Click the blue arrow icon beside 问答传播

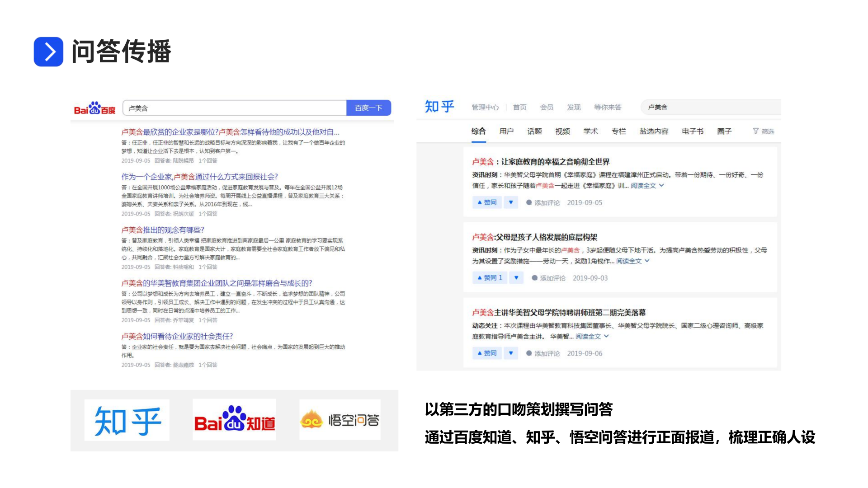[48, 52]
